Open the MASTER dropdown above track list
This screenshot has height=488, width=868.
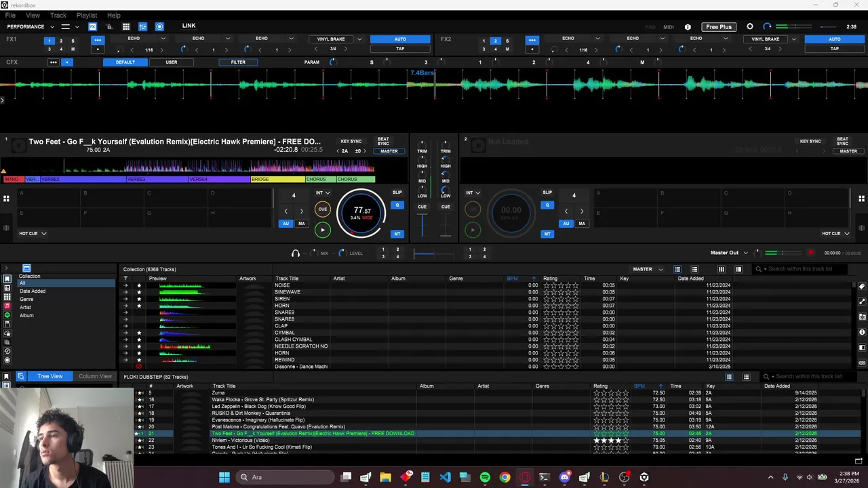(x=648, y=269)
